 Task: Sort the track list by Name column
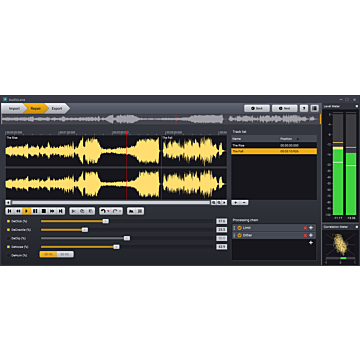(255, 139)
